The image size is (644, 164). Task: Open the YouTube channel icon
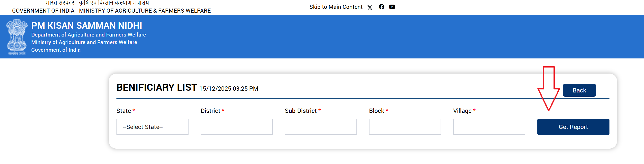392,7
